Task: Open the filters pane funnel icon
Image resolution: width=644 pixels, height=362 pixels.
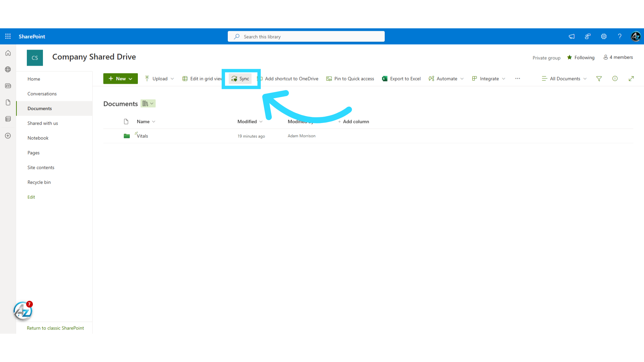Action: (x=599, y=79)
